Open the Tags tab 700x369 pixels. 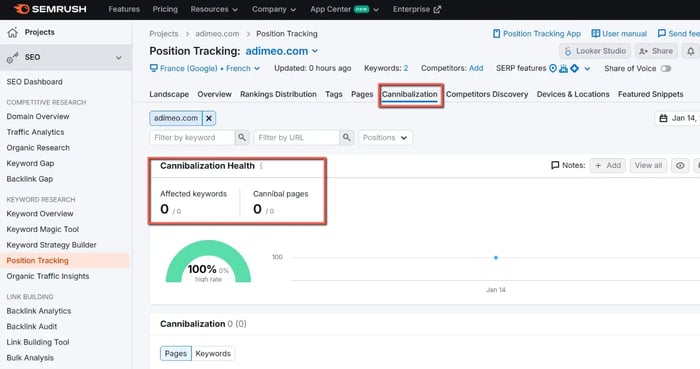(333, 94)
